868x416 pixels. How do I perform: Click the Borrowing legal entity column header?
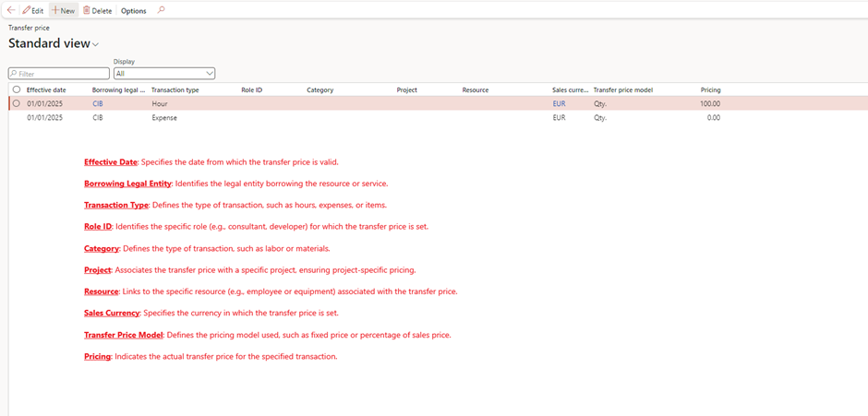point(118,89)
